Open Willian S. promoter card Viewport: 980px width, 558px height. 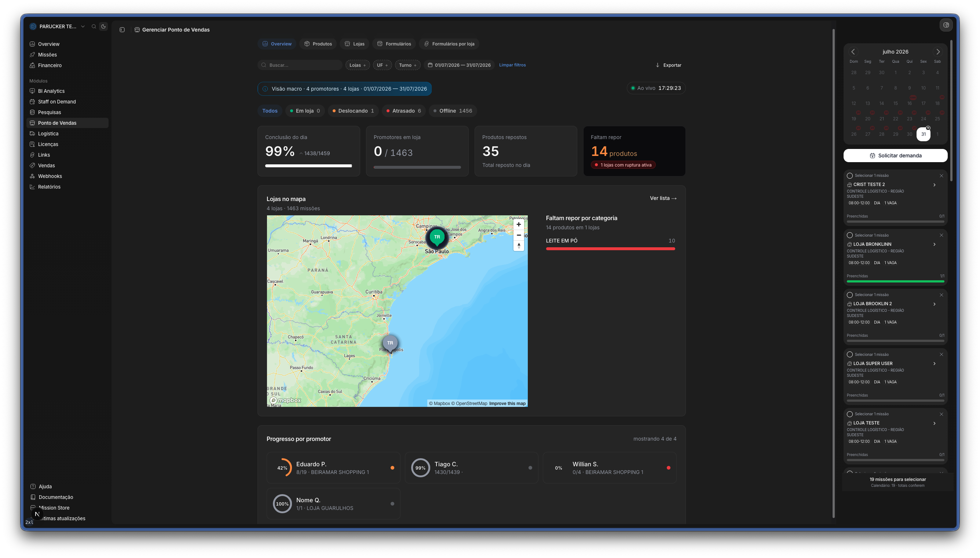pos(610,468)
